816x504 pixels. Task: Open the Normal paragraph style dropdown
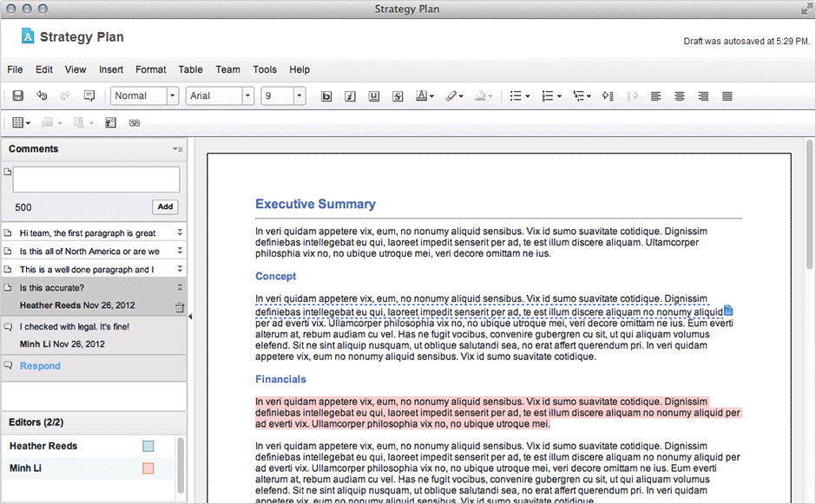(173, 96)
